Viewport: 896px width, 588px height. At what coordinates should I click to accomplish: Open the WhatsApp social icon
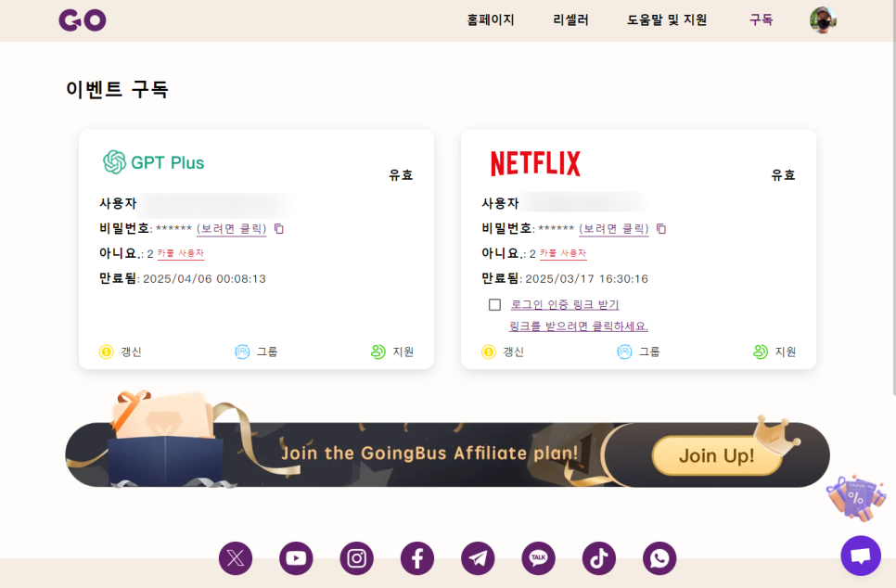659,558
